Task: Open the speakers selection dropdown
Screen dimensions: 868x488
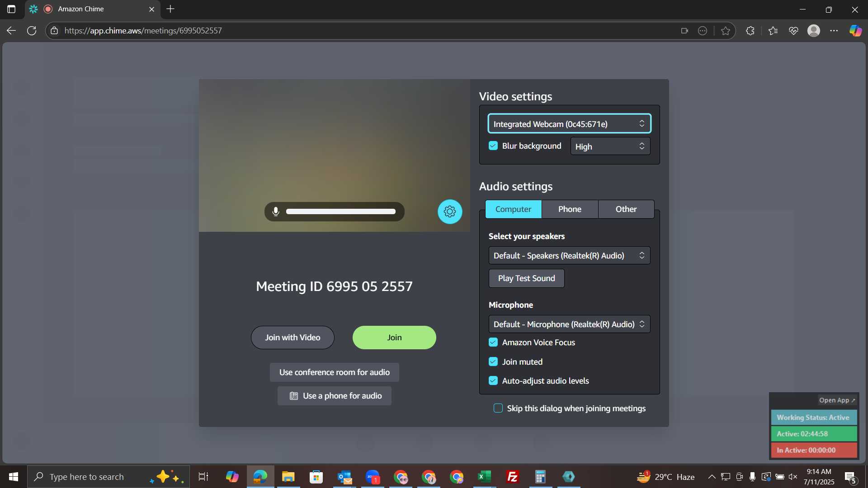Action: (569, 256)
